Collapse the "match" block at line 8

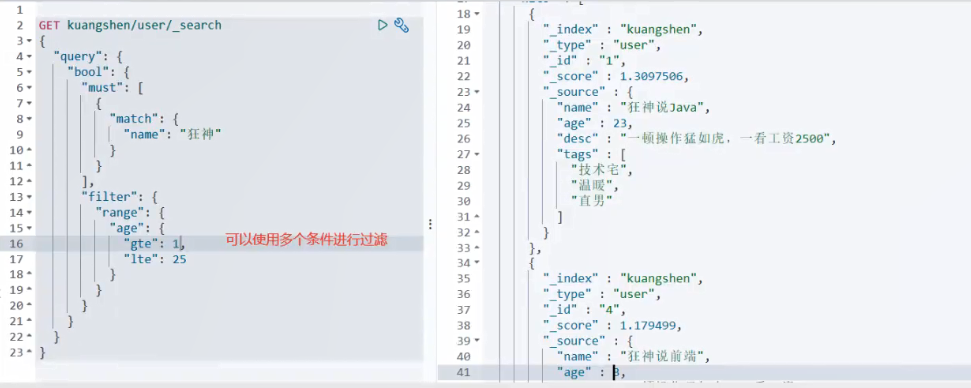point(29,119)
